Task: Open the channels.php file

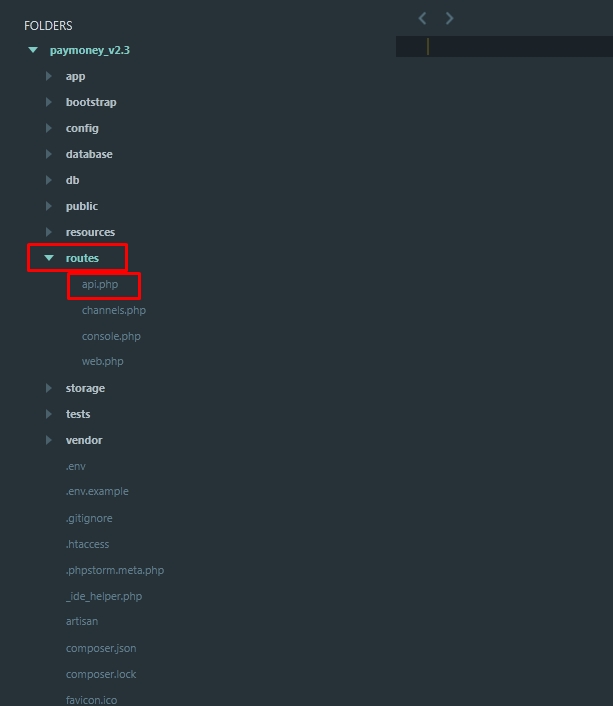Action: point(114,310)
